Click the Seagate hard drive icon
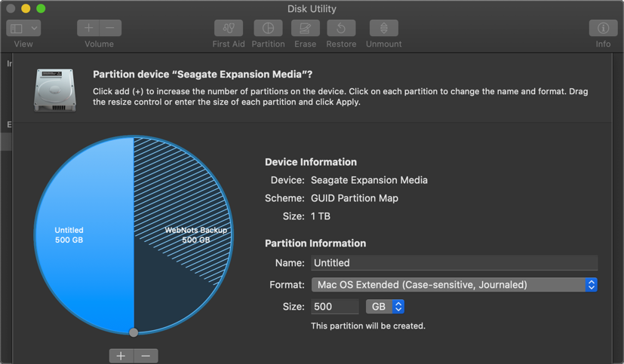The width and height of the screenshot is (624, 364). click(55, 89)
